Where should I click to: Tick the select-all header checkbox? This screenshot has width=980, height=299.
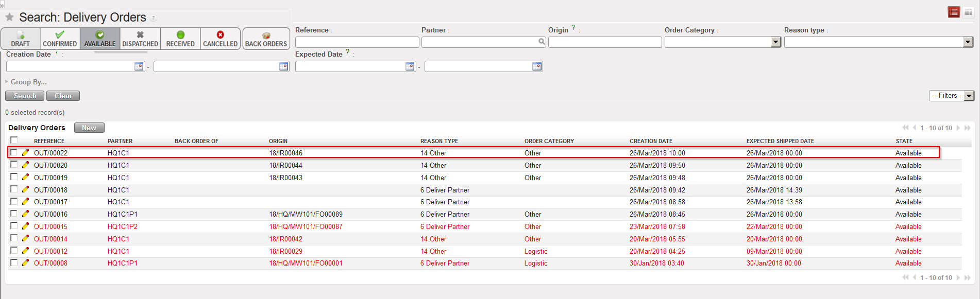(x=14, y=140)
